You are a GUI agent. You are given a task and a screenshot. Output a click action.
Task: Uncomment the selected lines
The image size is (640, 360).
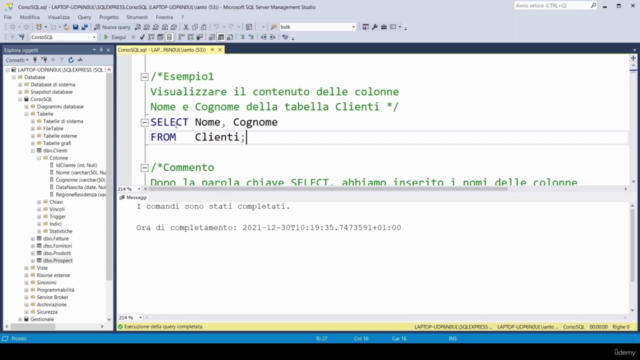pos(251,37)
